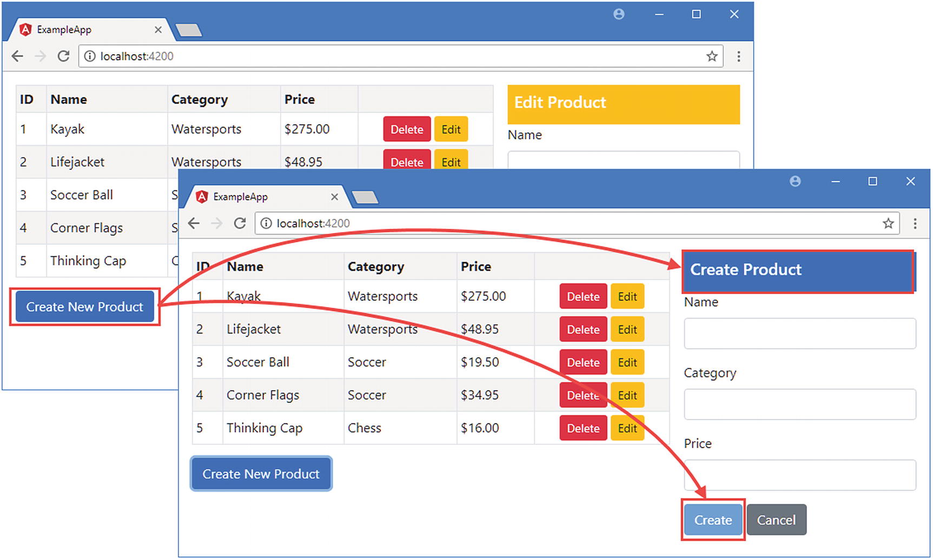Image resolution: width=933 pixels, height=560 pixels.
Task: Close the ExampleApp tab in the rear window
Action: point(158,30)
